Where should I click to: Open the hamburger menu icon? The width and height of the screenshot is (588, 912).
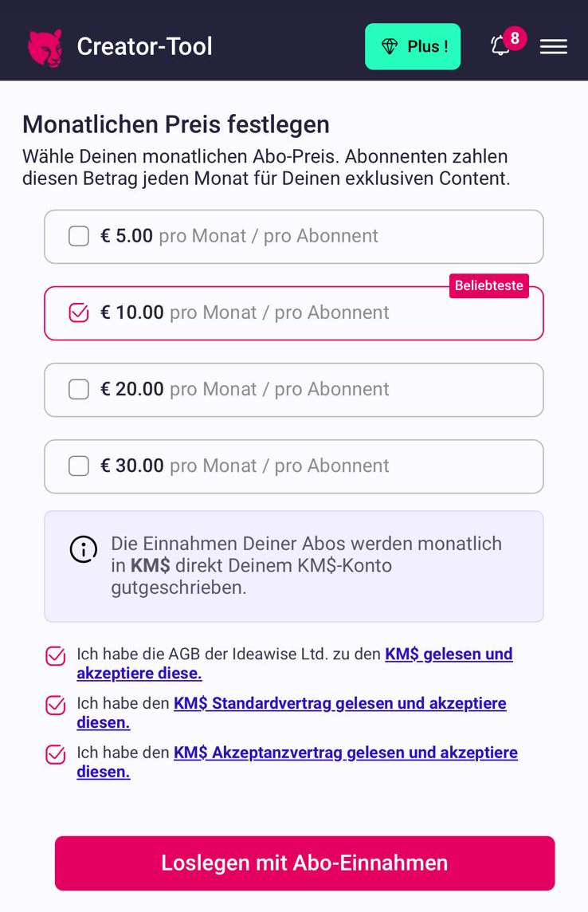point(553,46)
